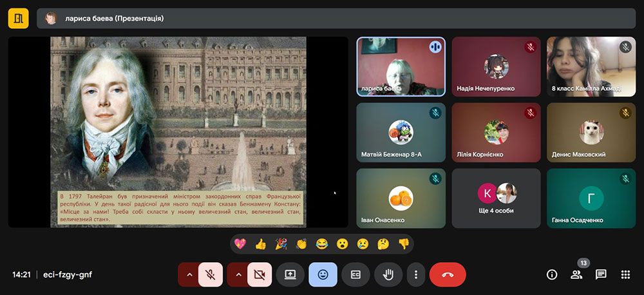Viewport: 644px width, 295px height.
Task: Toggle closed captions
Action: [x=355, y=274]
